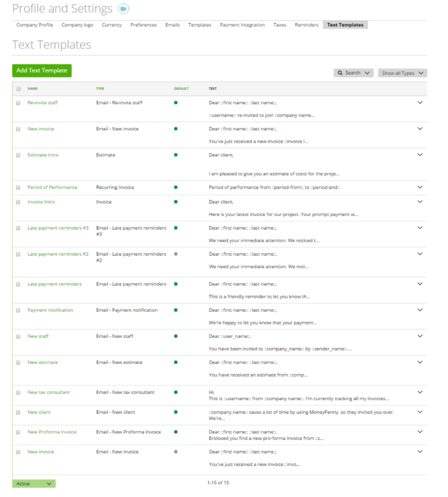Expand the Re-invite staff template details
The width and height of the screenshot is (448, 497).
pyautogui.click(x=420, y=102)
